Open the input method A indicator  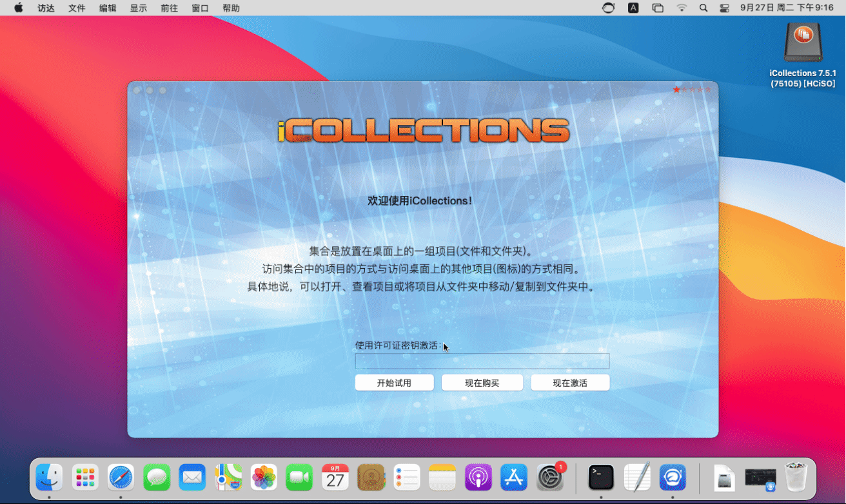point(633,8)
